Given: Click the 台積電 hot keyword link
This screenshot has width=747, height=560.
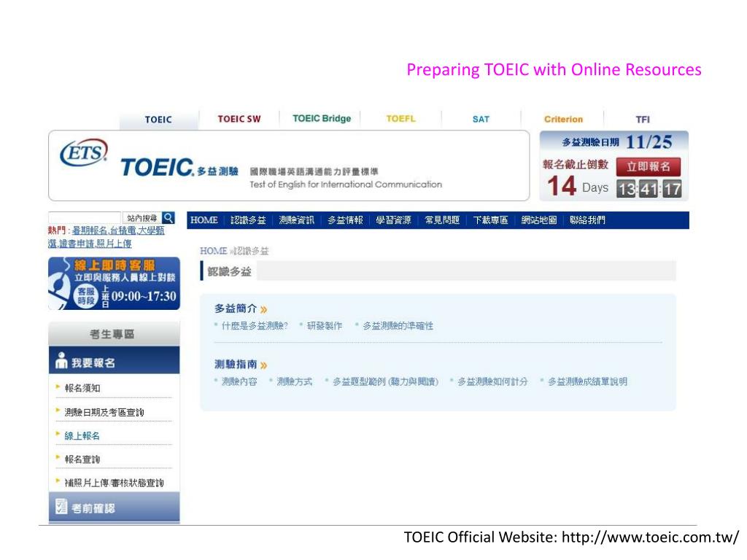Looking at the screenshot, I should coord(123,230).
